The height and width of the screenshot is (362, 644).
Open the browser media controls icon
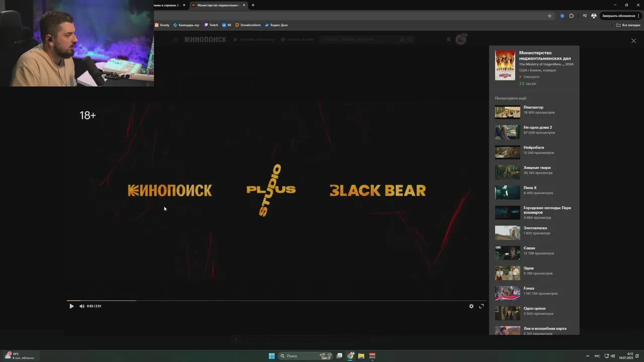point(585,16)
